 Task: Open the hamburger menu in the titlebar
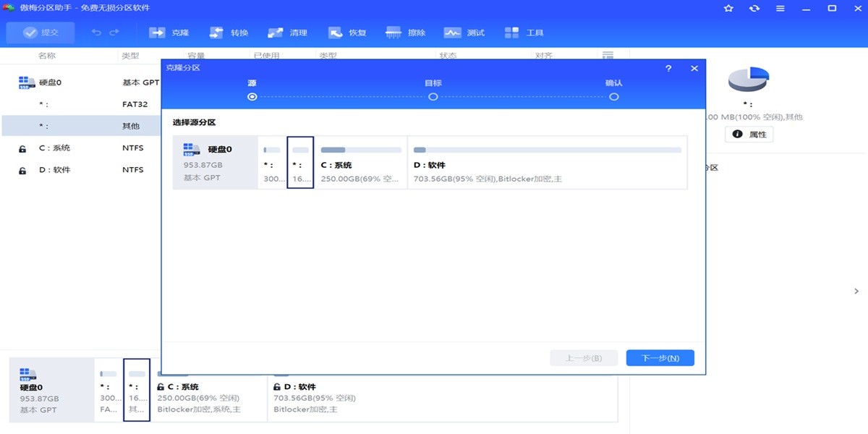(780, 9)
